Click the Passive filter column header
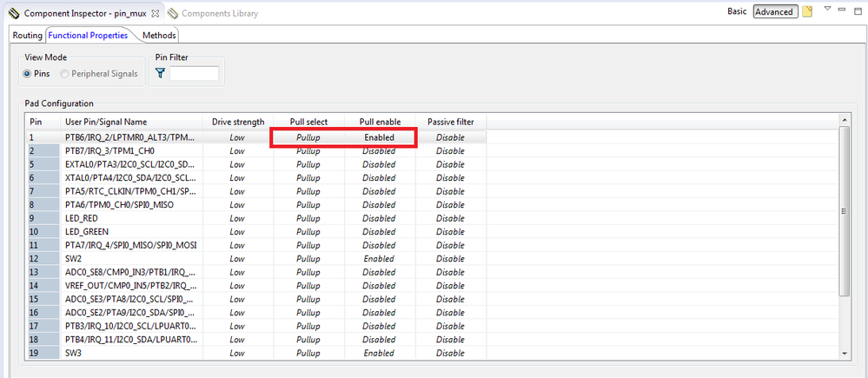868x378 pixels. (x=450, y=122)
